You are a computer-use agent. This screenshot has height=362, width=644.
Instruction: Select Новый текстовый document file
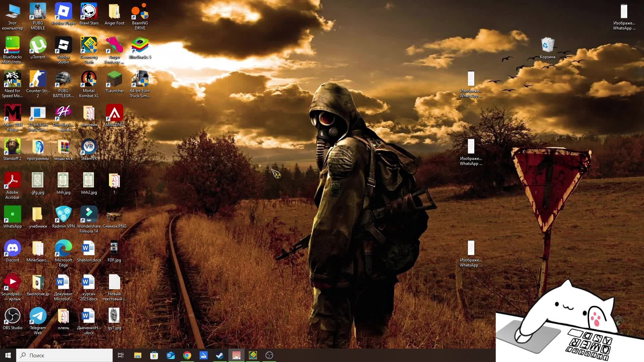(x=114, y=287)
